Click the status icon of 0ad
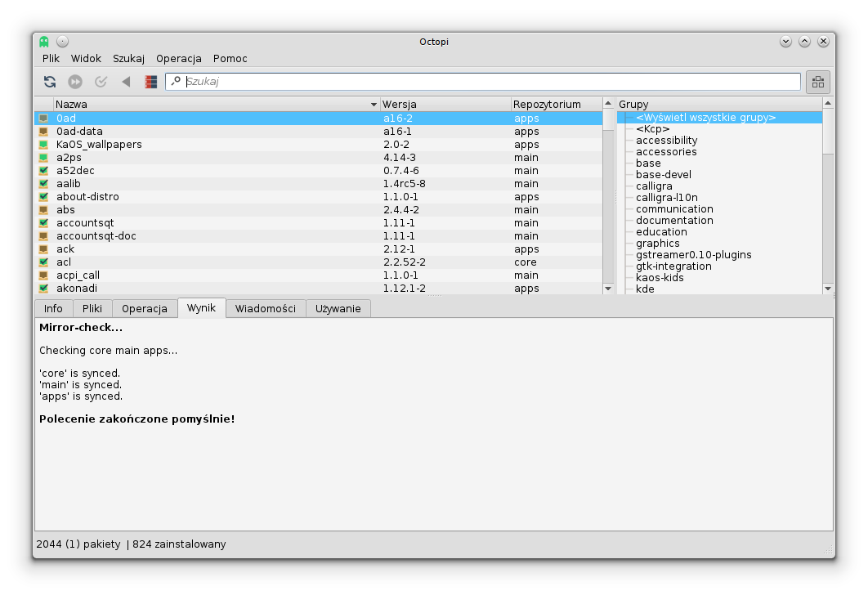Screen dimensions: 868x591 coord(44,119)
